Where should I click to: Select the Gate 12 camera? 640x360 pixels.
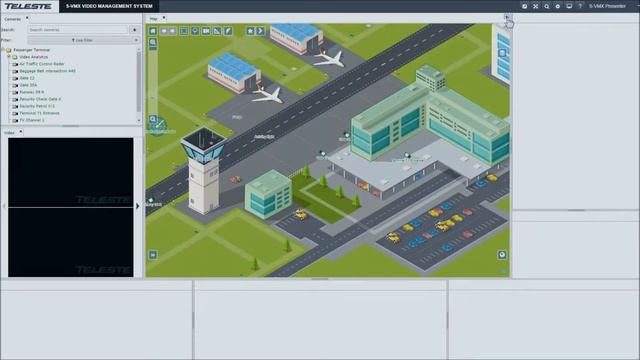(27, 78)
